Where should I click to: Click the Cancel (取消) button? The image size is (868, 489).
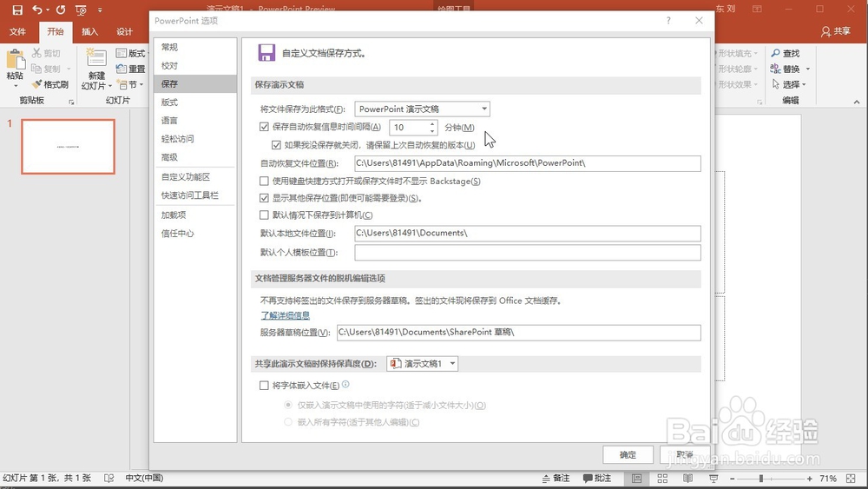685,454
